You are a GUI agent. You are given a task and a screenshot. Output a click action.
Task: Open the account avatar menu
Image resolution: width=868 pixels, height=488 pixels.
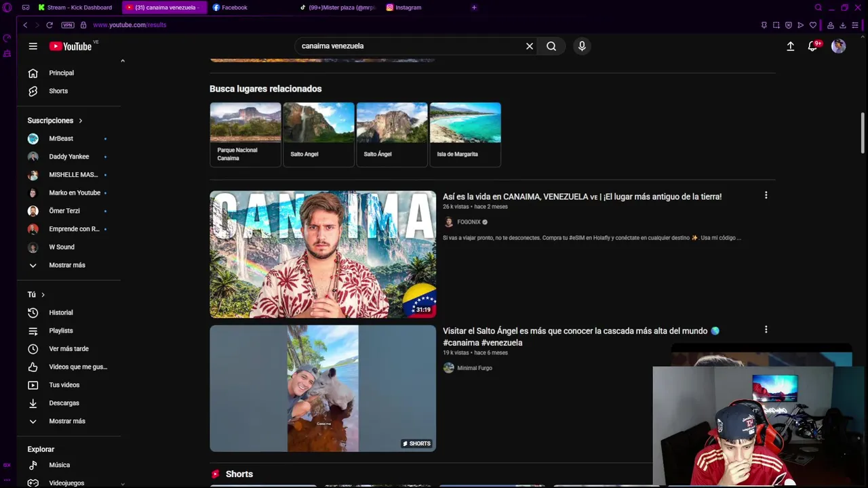[x=839, y=46]
